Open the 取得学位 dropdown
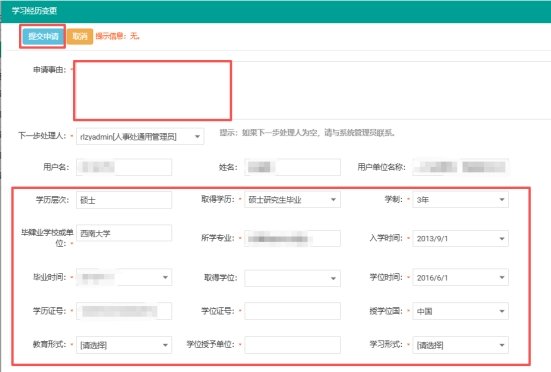 (292, 278)
